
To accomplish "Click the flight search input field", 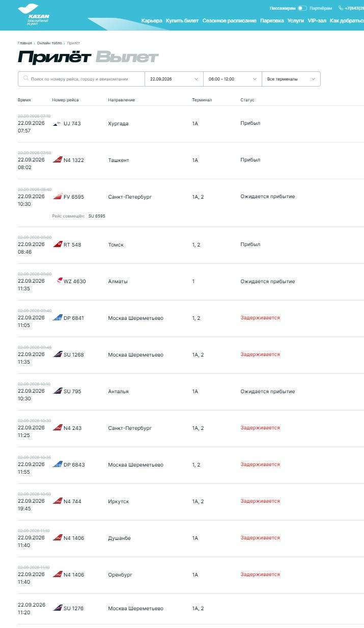I will (x=81, y=79).
